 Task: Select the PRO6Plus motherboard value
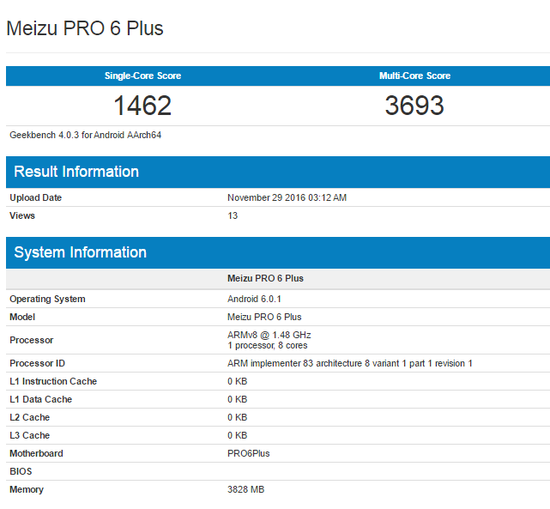248,454
